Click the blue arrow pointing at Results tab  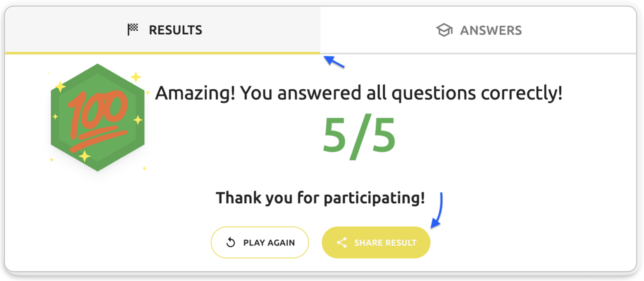(x=334, y=62)
